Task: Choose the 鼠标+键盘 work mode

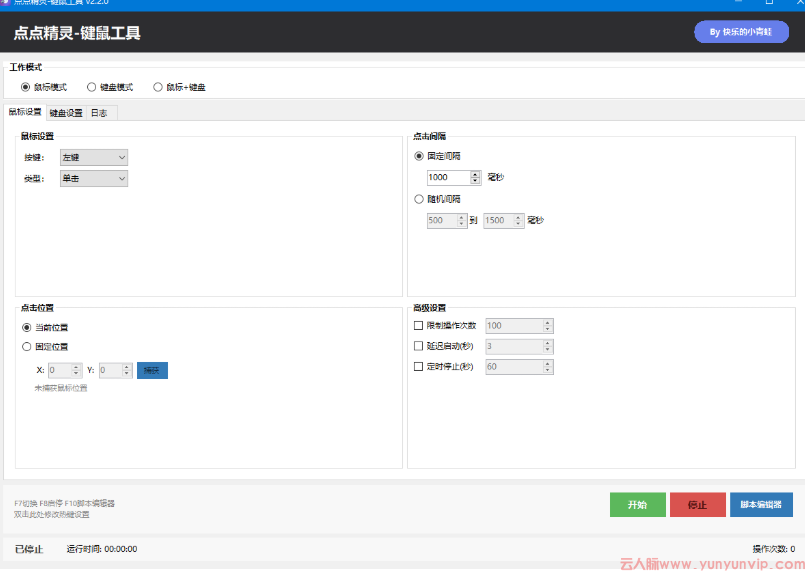Action: click(158, 87)
